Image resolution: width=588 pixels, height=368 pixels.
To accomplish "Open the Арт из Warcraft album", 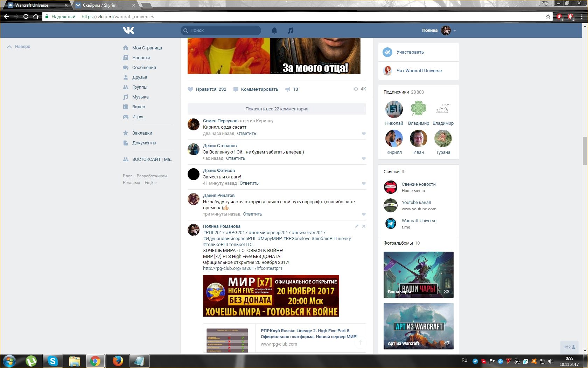I will pyautogui.click(x=419, y=326).
